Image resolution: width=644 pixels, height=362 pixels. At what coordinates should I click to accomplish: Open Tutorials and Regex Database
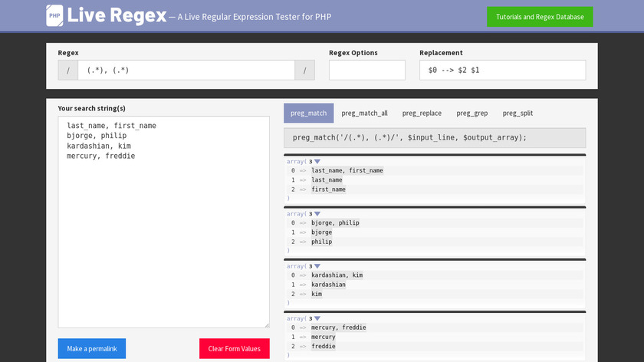tap(540, 17)
